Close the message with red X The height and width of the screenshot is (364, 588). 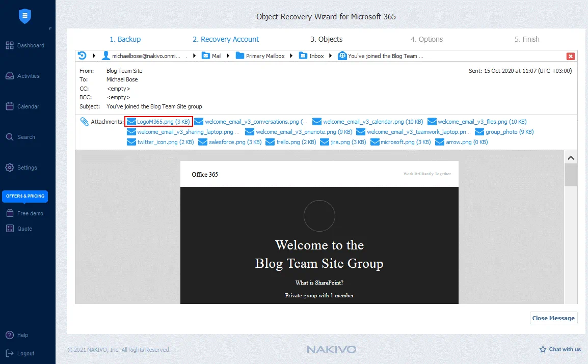point(571,57)
